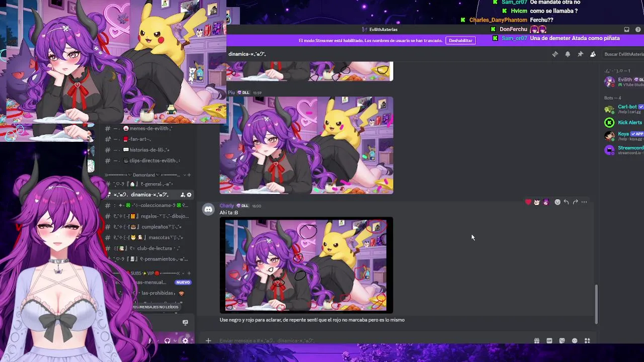Open regalos dibujos channel
Image resolution: width=644 pixels, height=362 pixels.
pos(146,216)
